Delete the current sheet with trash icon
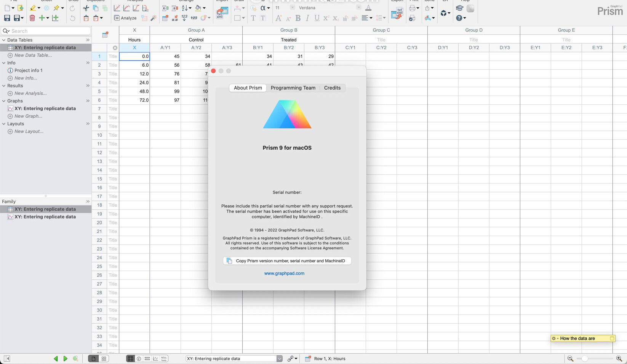 tap(32, 18)
